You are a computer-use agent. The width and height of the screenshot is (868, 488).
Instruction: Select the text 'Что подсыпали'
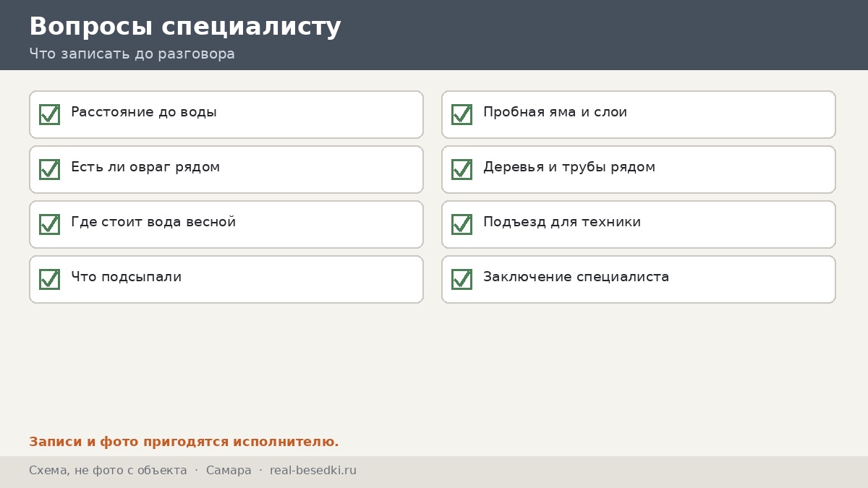[126, 277]
